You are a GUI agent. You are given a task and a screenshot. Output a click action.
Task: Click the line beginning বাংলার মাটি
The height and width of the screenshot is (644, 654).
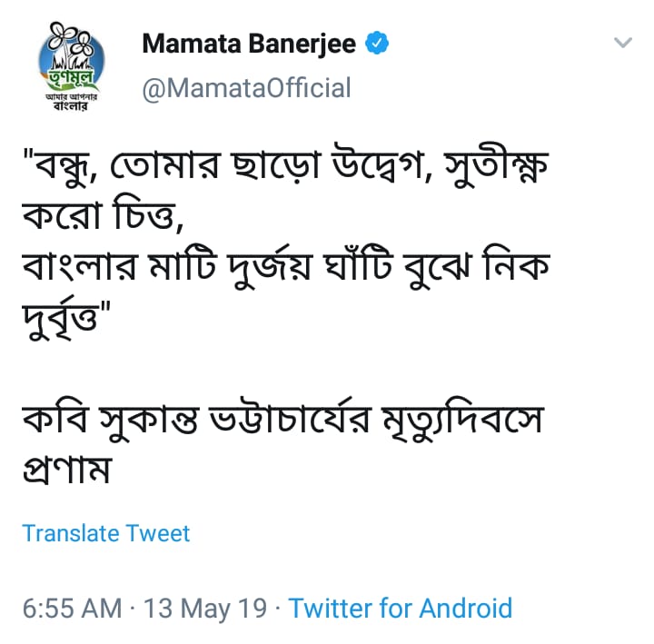pyautogui.click(x=286, y=266)
